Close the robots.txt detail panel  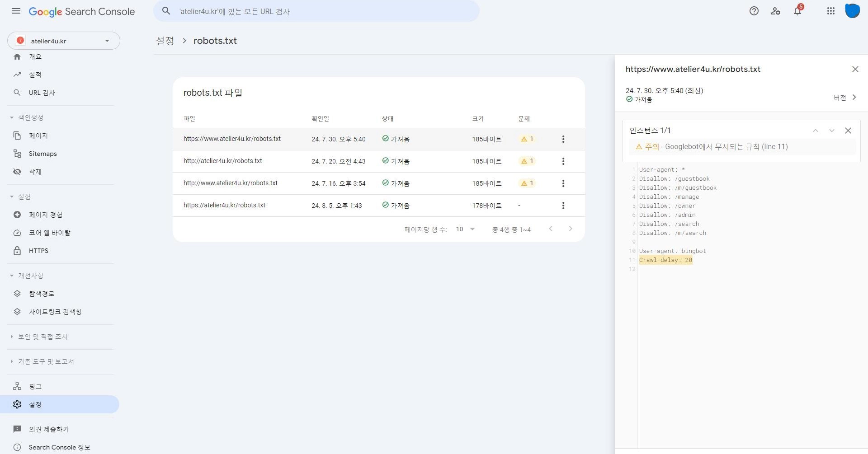point(855,69)
